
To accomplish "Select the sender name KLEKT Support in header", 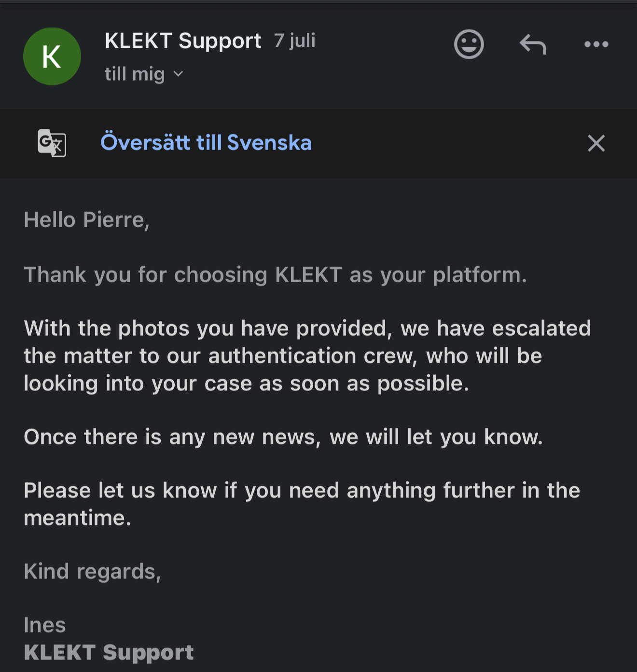I will (x=183, y=41).
